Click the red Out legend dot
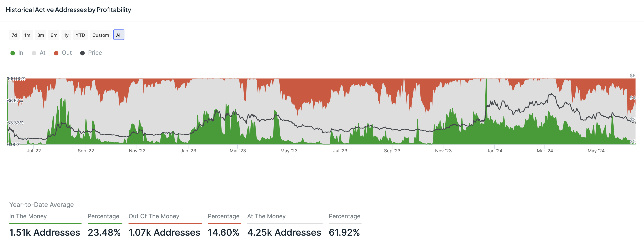The height and width of the screenshot is (248, 644). pyautogui.click(x=56, y=53)
